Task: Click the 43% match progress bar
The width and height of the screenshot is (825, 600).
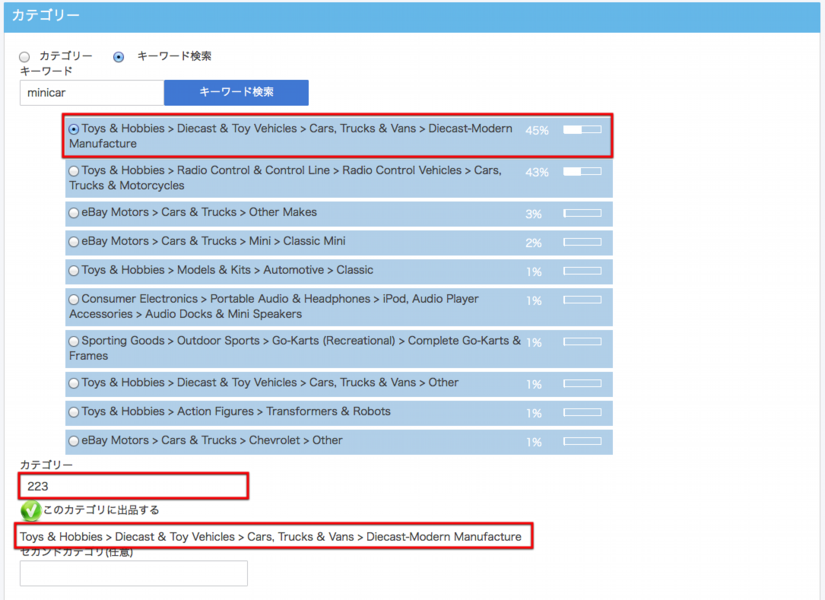Action: tap(582, 172)
